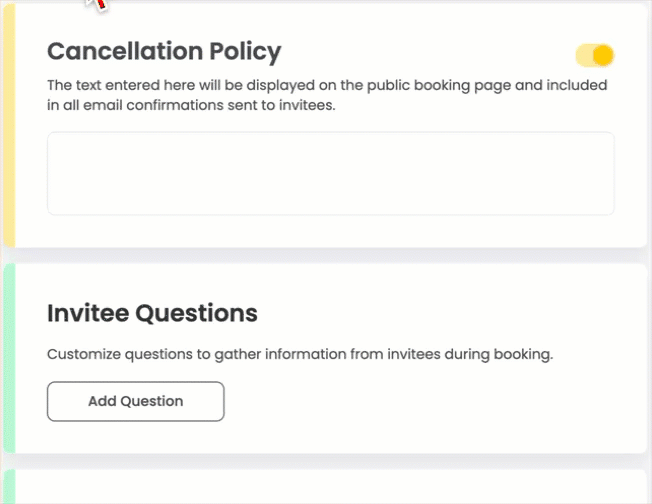The width and height of the screenshot is (652, 504).
Task: Click the "Customize questions to gather information" text
Action: tap(200, 354)
